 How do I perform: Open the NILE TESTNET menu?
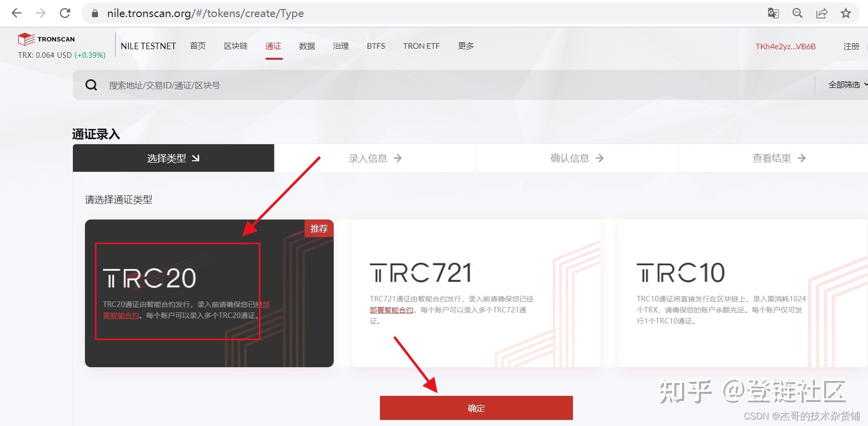[148, 46]
